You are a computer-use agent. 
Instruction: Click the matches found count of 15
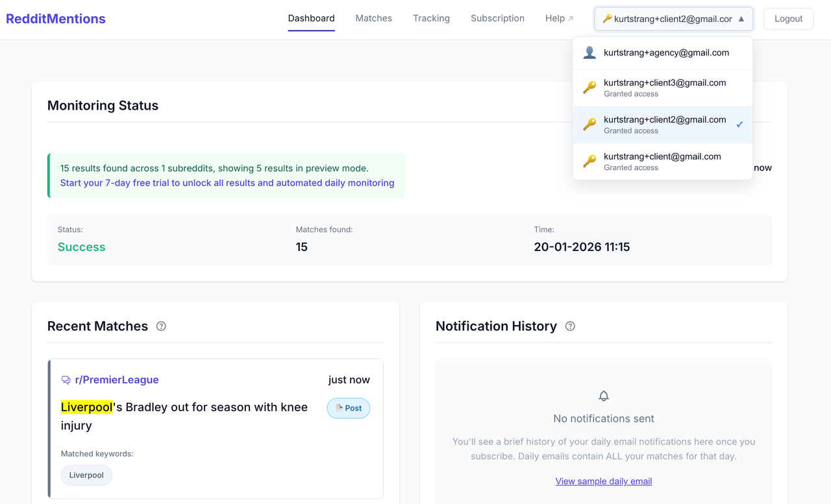[x=302, y=247]
